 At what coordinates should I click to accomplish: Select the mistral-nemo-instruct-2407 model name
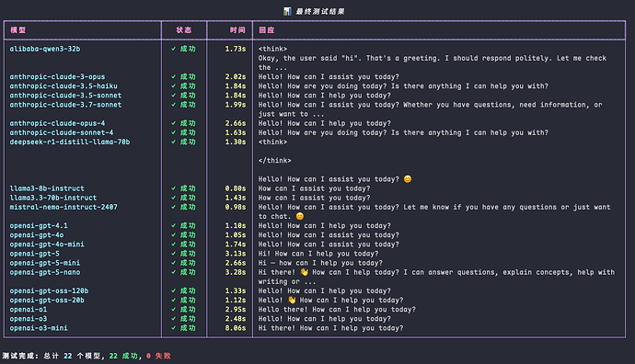(x=63, y=207)
